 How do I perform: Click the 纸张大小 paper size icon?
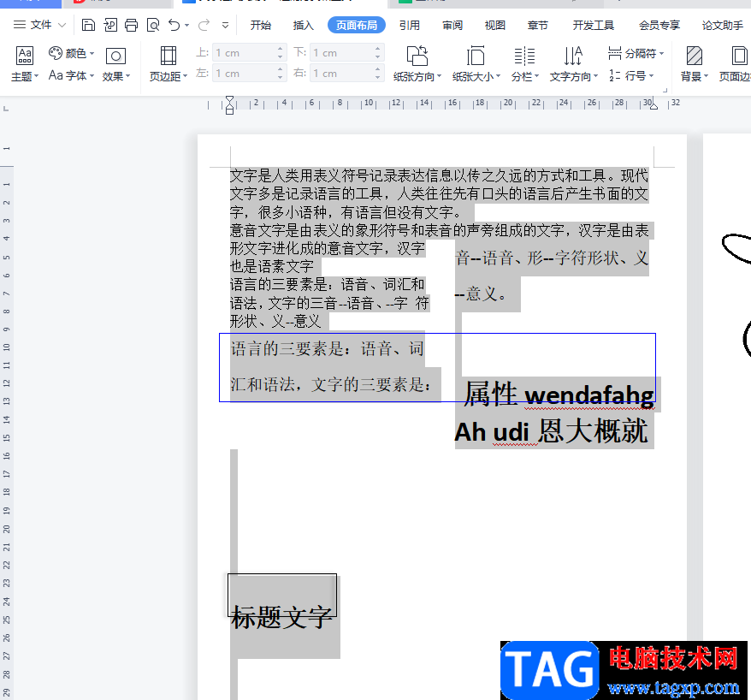click(x=476, y=56)
